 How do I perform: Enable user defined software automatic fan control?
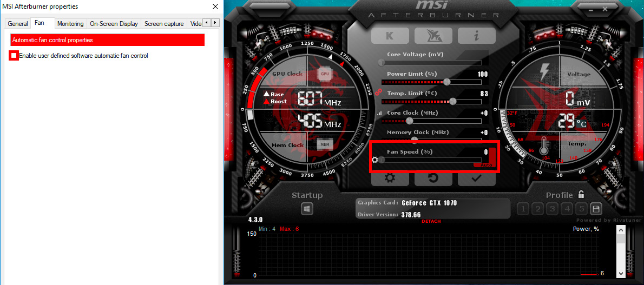pos(14,56)
